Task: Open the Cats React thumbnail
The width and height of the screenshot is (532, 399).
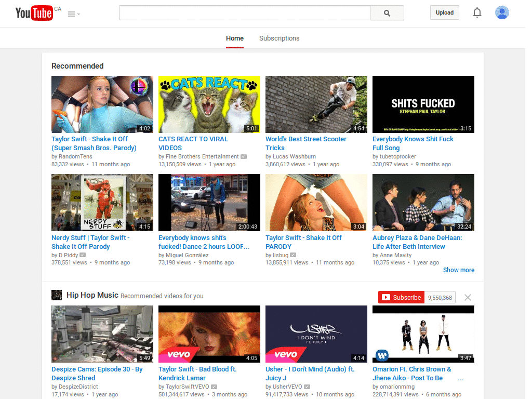Action: 209,104
